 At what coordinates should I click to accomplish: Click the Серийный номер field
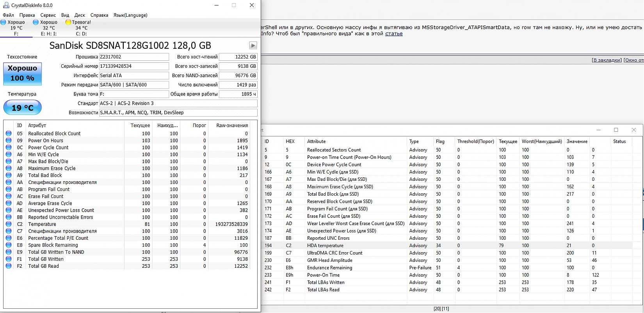coord(134,66)
